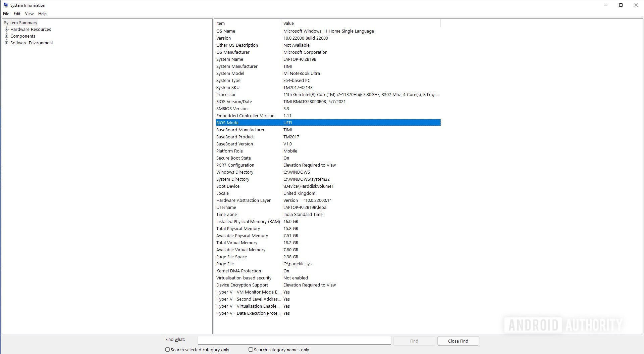Open the Edit menu
The width and height of the screenshot is (644, 354).
coord(17,14)
